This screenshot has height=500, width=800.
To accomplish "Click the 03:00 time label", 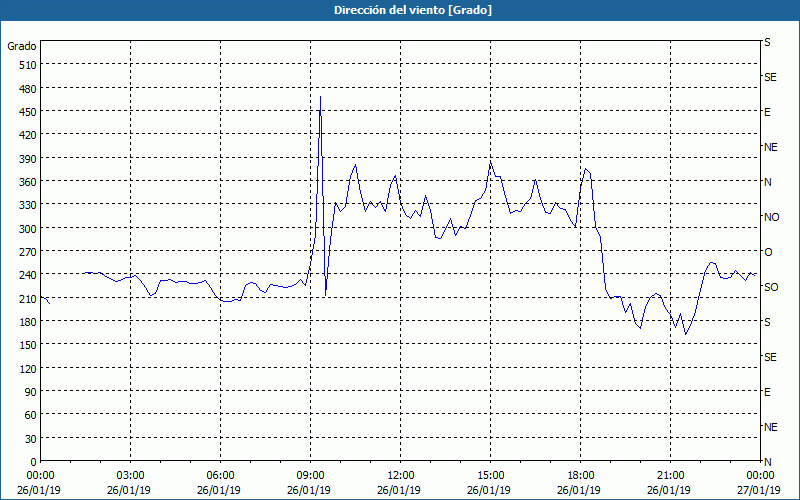I will click(131, 476).
